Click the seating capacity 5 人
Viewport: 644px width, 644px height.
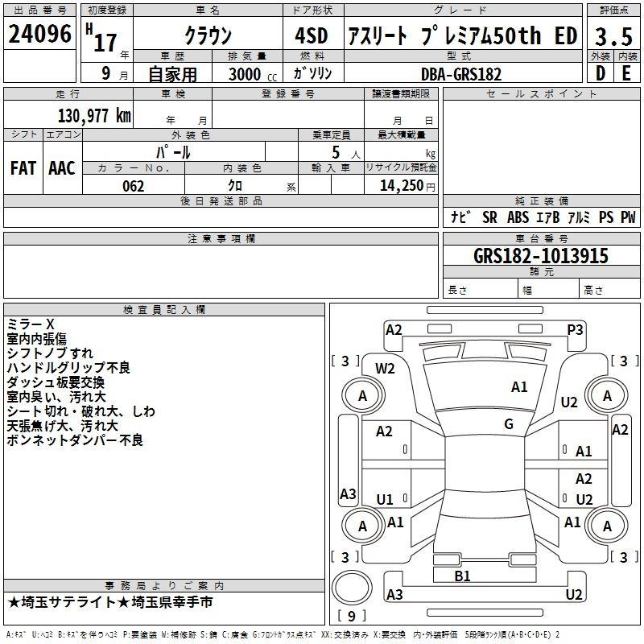(x=345, y=153)
